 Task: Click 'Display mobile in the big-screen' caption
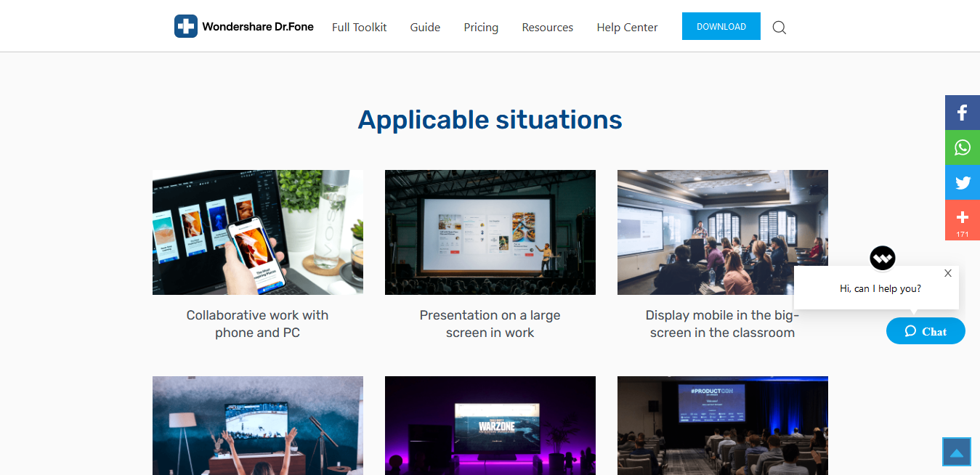[723, 324]
